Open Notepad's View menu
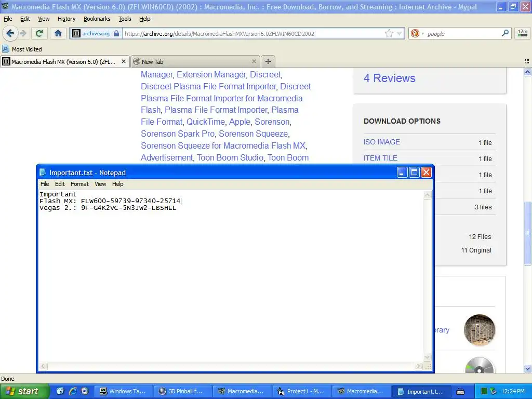This screenshot has height=399, width=532. point(100,184)
